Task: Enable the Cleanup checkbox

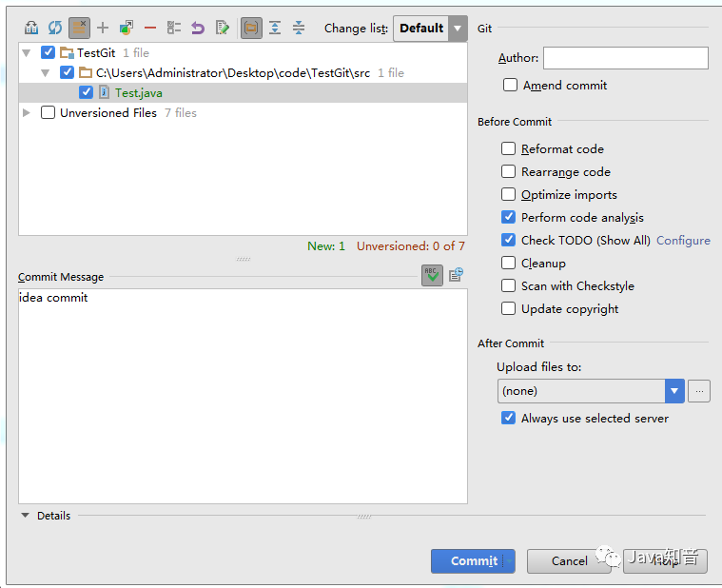Action: point(508,263)
